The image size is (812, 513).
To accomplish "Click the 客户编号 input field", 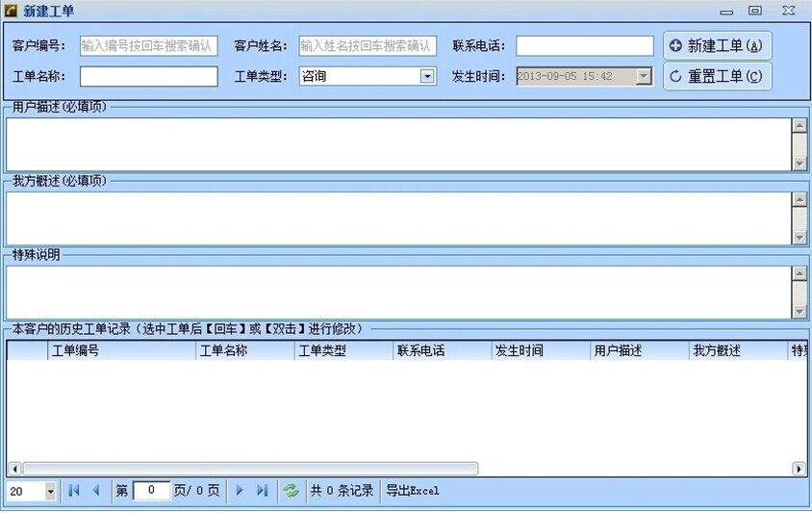I will [x=148, y=45].
